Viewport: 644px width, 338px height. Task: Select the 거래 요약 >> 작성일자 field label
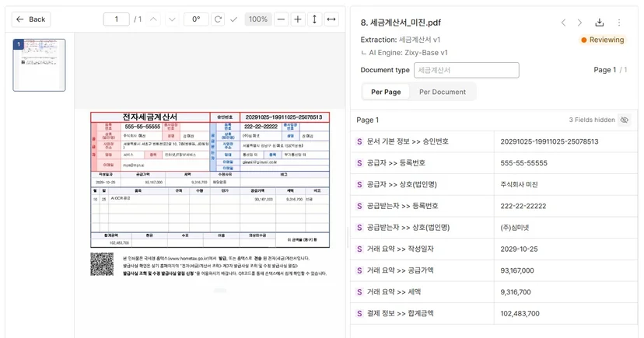click(x=400, y=249)
